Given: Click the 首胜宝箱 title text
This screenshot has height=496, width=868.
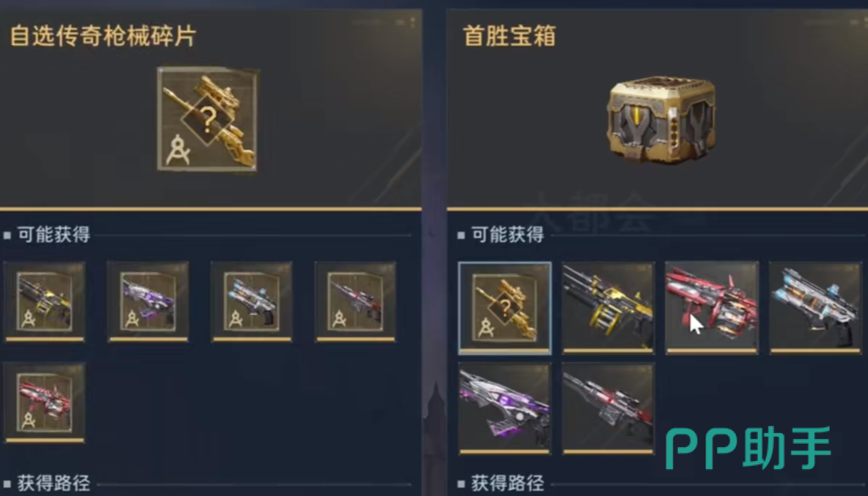Looking at the screenshot, I should (509, 36).
